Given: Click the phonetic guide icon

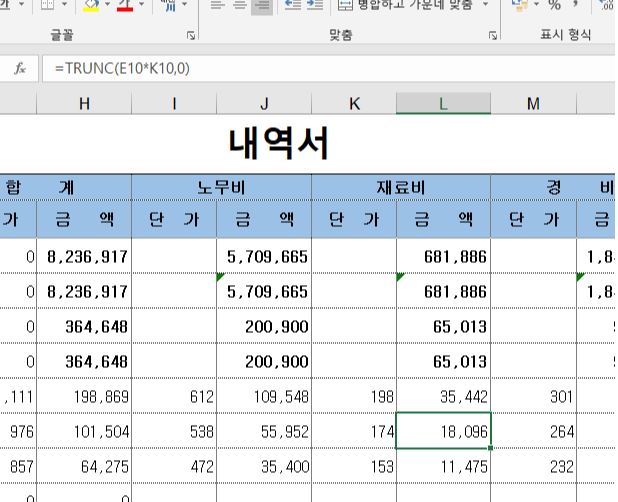Looking at the screenshot, I should (170, 5).
